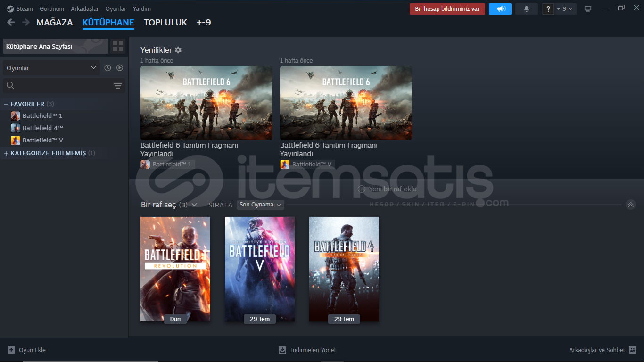
Task: Click Oyun Ekle label
Action: (x=32, y=350)
